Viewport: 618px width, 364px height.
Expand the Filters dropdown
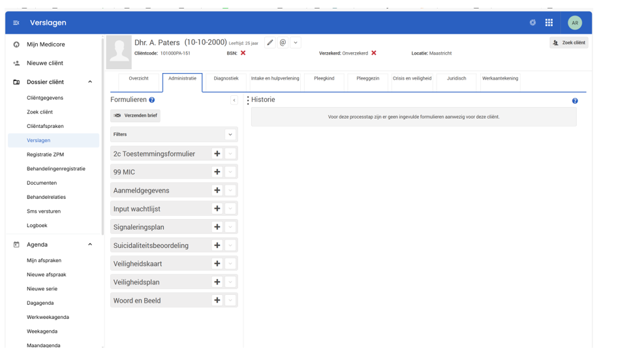(230, 134)
